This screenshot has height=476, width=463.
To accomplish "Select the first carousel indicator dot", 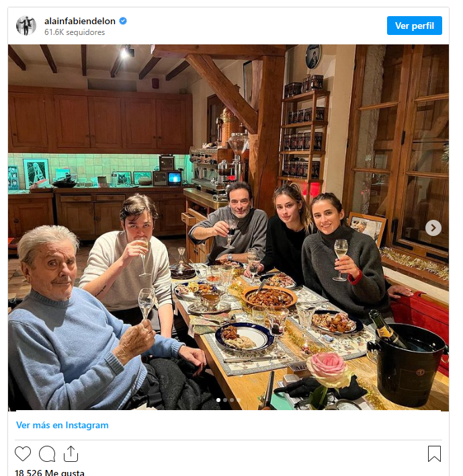I will coord(218,400).
